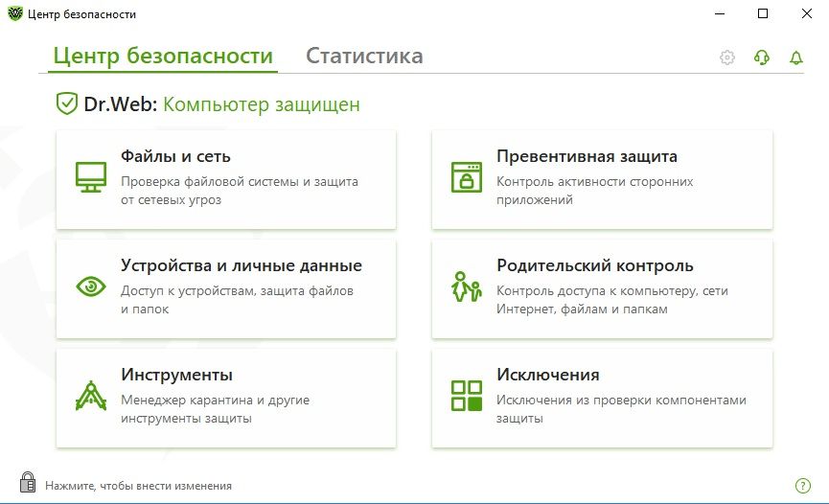
Task: Switch to the Статистика tab
Action: [x=364, y=57]
